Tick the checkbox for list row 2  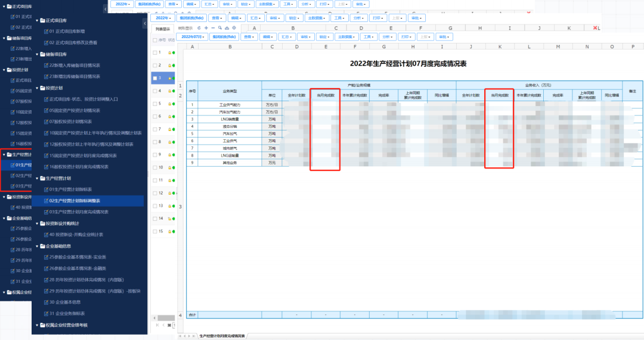pyautogui.click(x=155, y=65)
